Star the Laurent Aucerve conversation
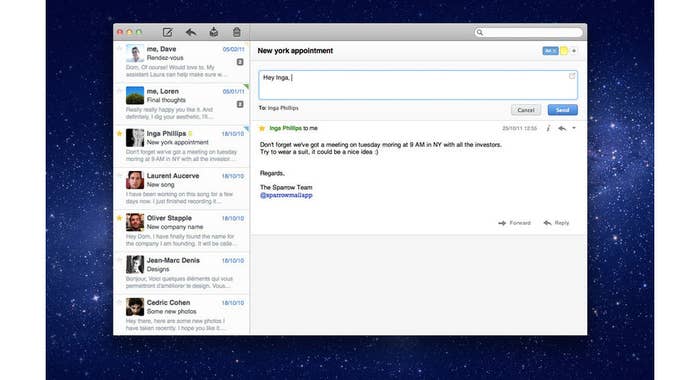Viewport: 700px width, 380px height. tap(119, 175)
